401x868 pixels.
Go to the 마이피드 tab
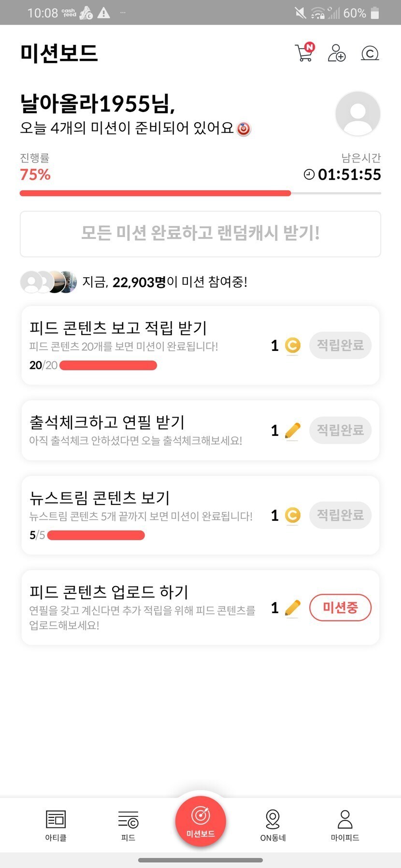point(345,825)
